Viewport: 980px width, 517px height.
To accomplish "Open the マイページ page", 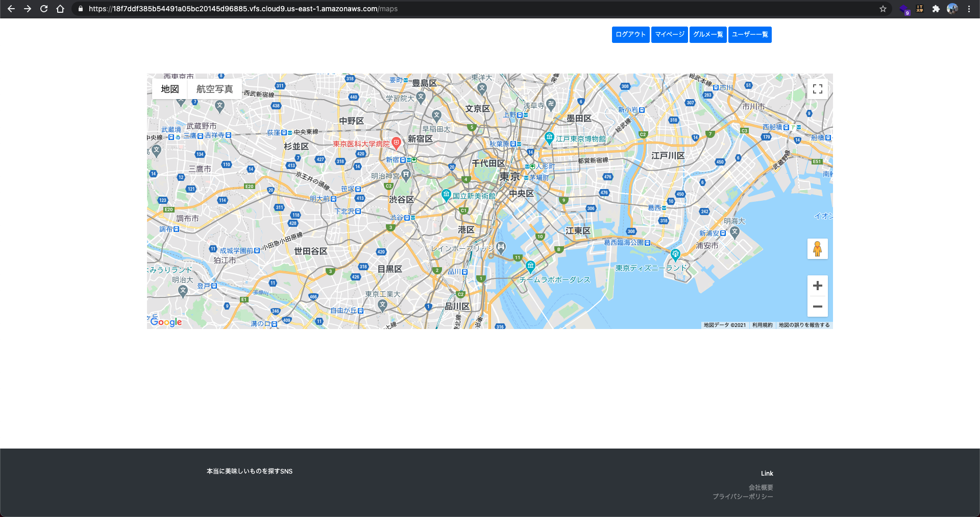I will 669,34.
